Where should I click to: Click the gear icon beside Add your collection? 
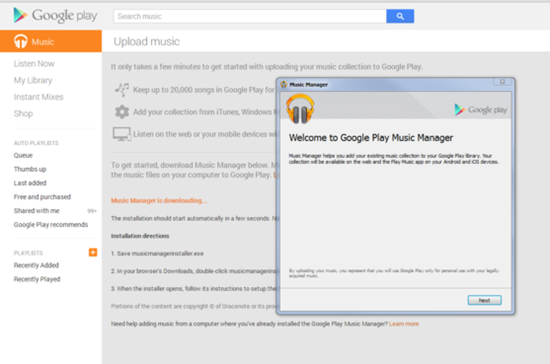(122, 112)
